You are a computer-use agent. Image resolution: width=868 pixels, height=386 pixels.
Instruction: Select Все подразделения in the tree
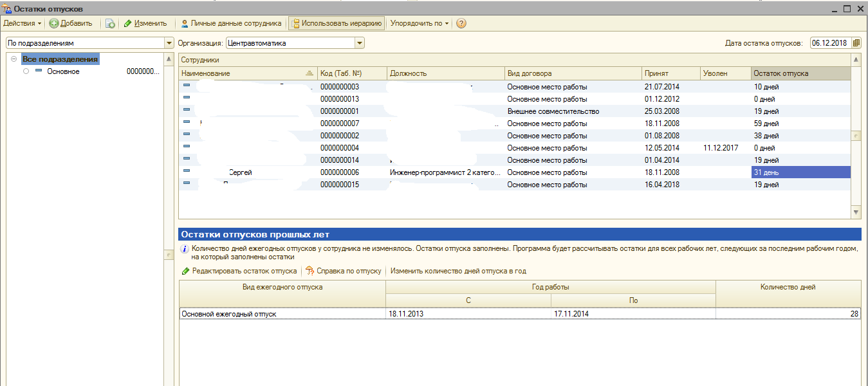(x=60, y=59)
